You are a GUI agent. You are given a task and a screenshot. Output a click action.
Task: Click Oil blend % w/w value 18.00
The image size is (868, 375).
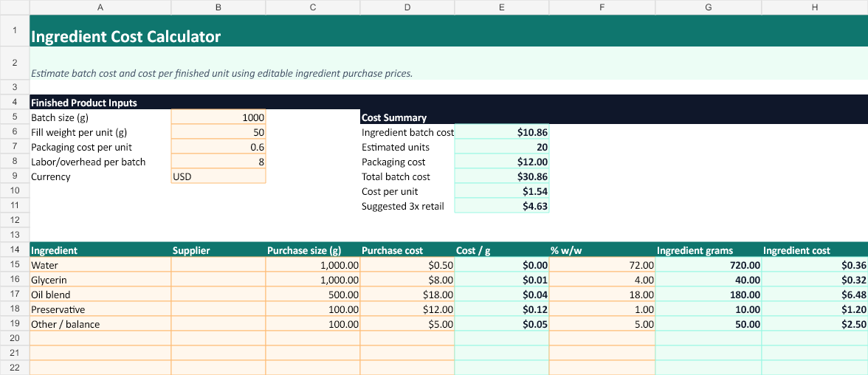click(x=602, y=294)
